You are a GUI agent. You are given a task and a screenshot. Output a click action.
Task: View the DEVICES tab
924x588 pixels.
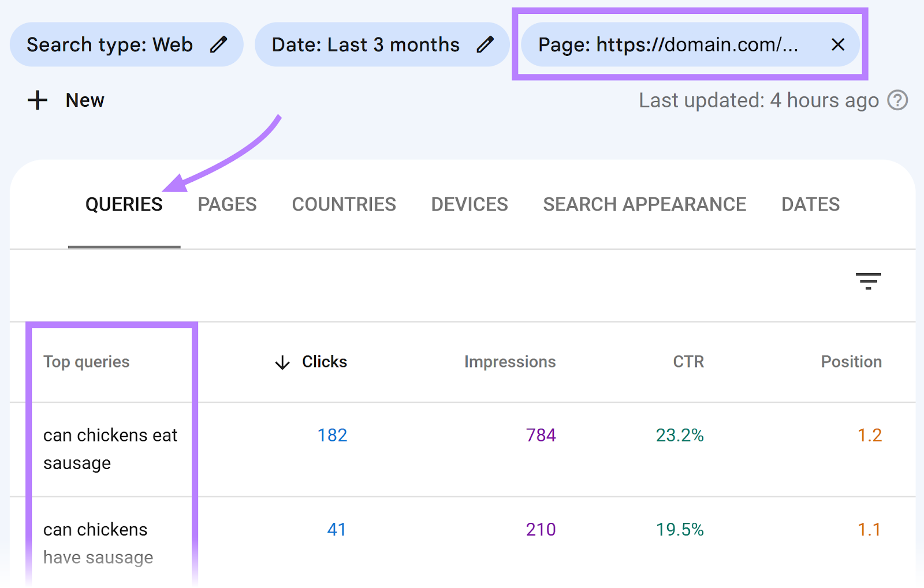(x=469, y=204)
